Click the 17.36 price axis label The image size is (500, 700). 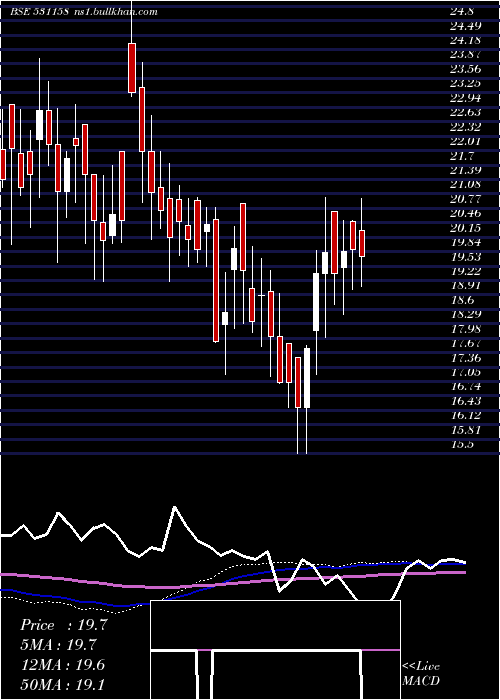tap(465, 358)
